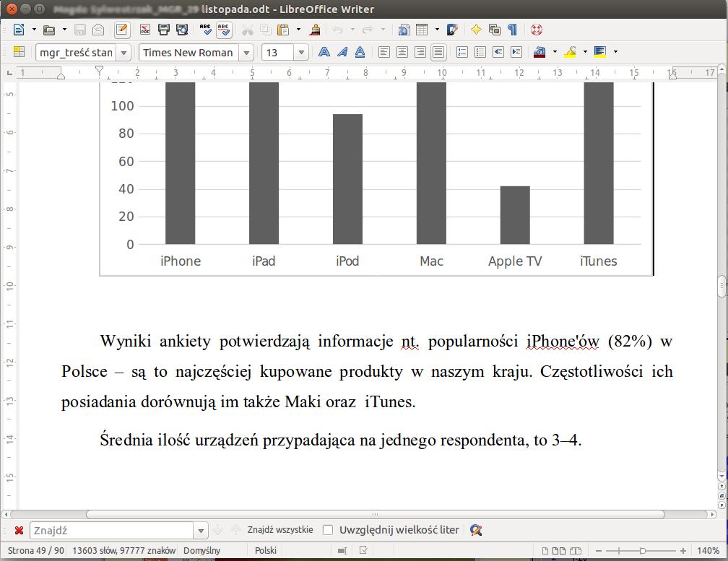Expand the Open recent documents arrow
This screenshot has height=561, width=728.
pos(64,30)
